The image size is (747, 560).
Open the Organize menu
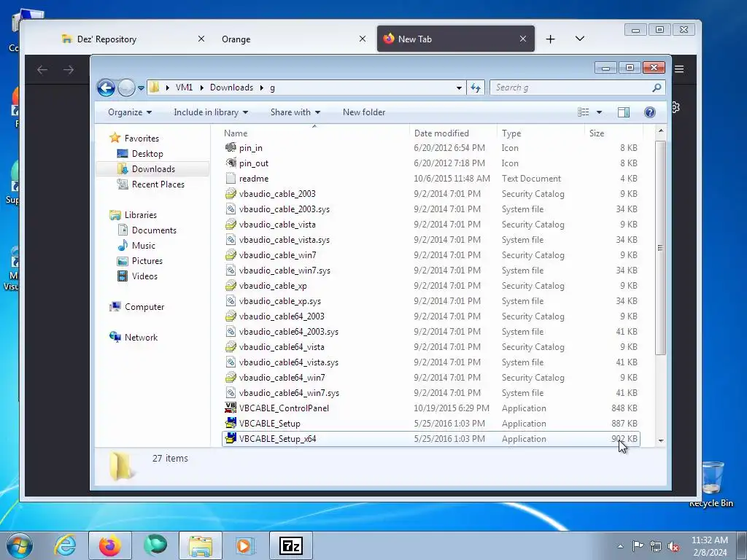point(130,112)
